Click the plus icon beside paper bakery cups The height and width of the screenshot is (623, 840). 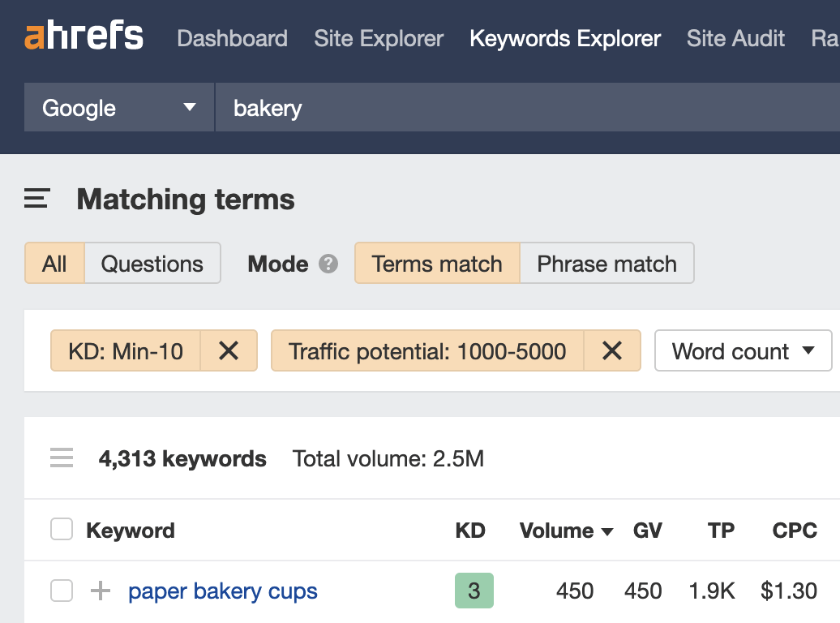point(99,591)
